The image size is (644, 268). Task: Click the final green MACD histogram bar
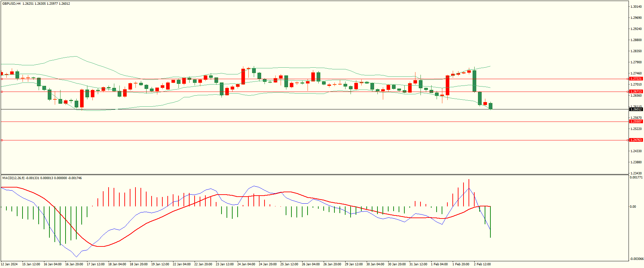tap(491, 222)
